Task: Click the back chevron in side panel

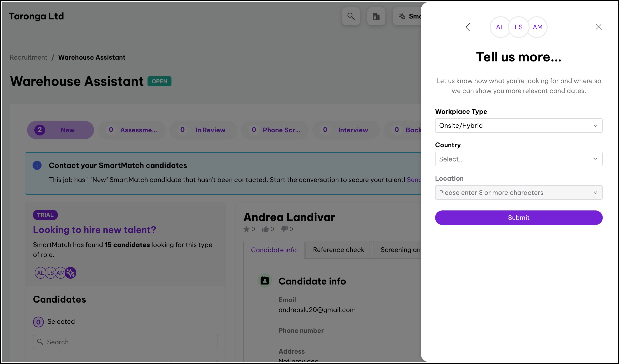Action: [468, 27]
